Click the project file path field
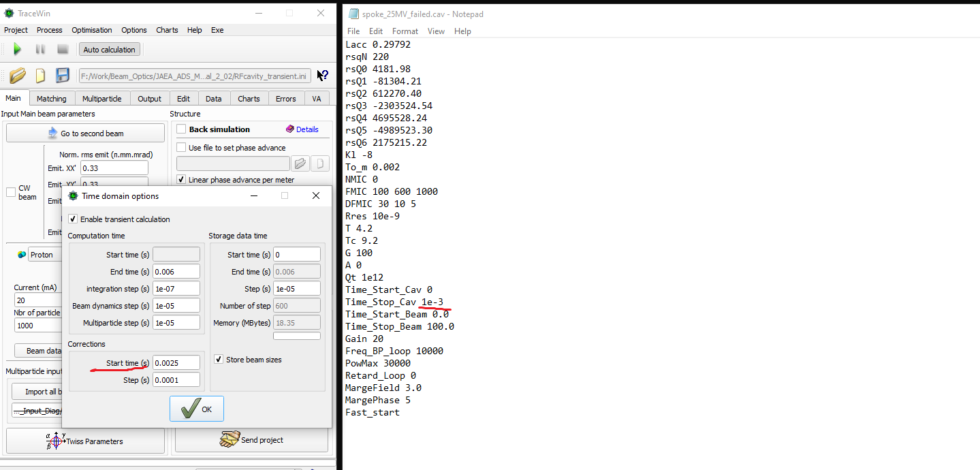The height and width of the screenshot is (470, 980). 195,76
